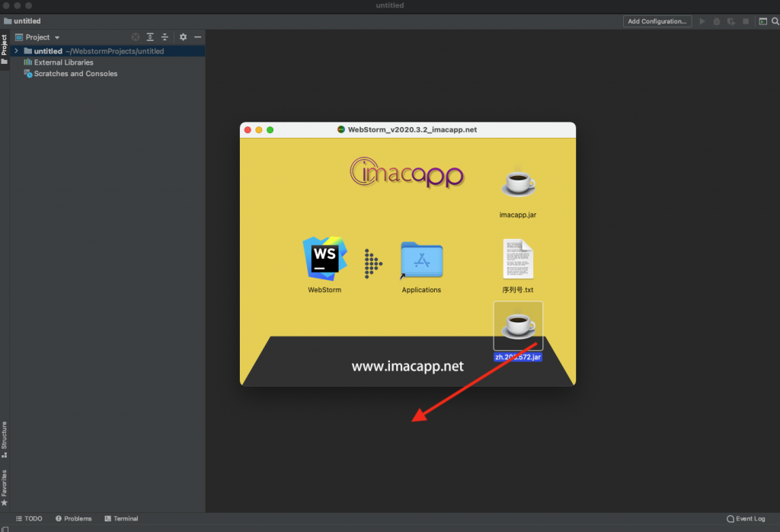Click the WebStorm_v2020.3.2_imacapp.net window title
780x532 pixels.
(412, 130)
